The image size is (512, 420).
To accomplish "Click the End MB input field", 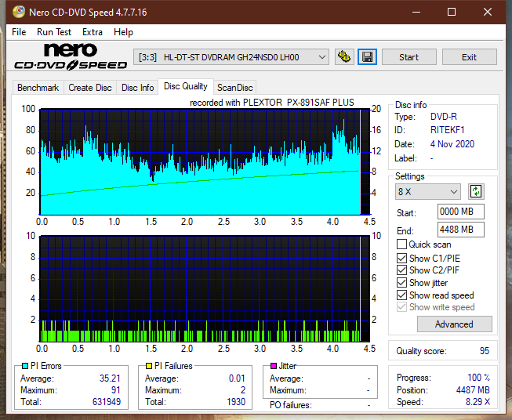I will click(x=460, y=230).
